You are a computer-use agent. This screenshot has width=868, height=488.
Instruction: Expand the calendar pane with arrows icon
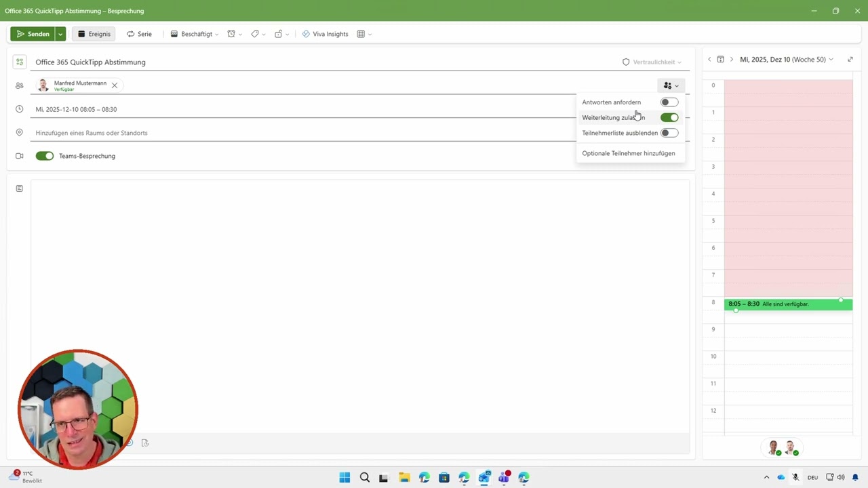850,60
